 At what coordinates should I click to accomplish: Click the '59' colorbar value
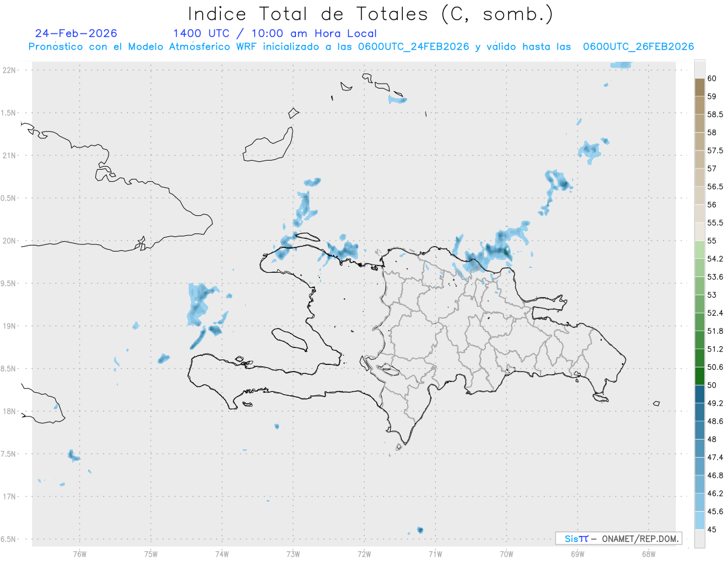tap(712, 96)
